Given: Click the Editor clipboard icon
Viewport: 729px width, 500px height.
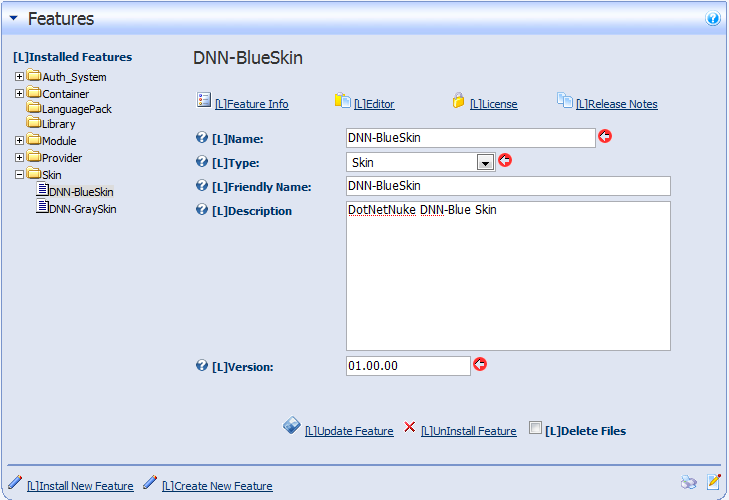Looking at the screenshot, I should point(342,100).
